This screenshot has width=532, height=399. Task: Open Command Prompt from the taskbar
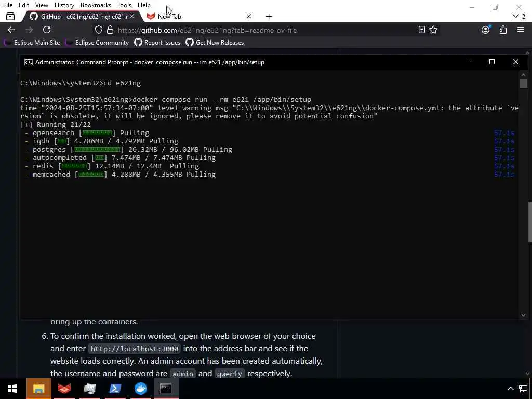pyautogui.click(x=166, y=389)
